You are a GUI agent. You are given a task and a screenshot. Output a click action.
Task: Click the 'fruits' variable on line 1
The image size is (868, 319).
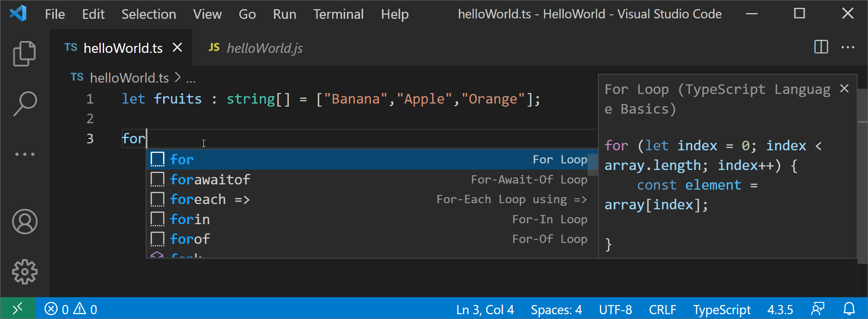coord(178,99)
